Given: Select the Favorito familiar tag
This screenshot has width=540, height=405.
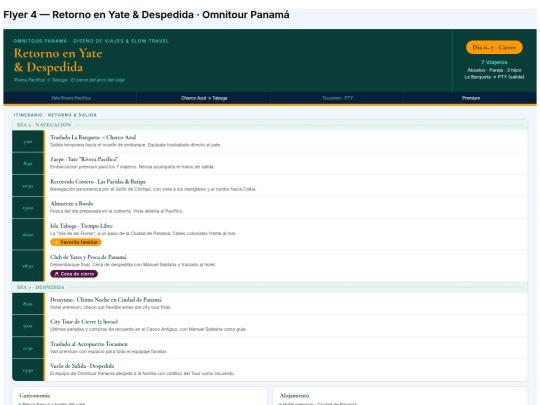Looking at the screenshot, I should pos(76,242).
